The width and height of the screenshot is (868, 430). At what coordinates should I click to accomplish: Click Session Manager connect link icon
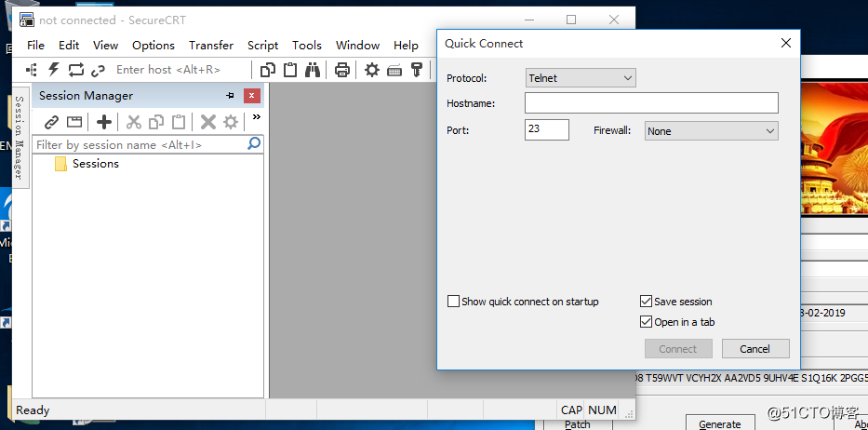tap(51, 122)
